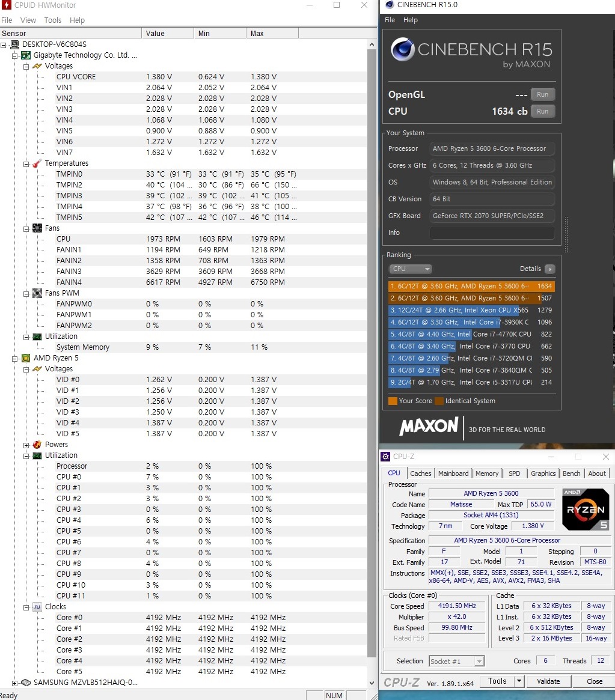615x700 pixels.
Task: Click the HWMonitor lightning app icon
Action: pyautogui.click(x=6, y=5)
